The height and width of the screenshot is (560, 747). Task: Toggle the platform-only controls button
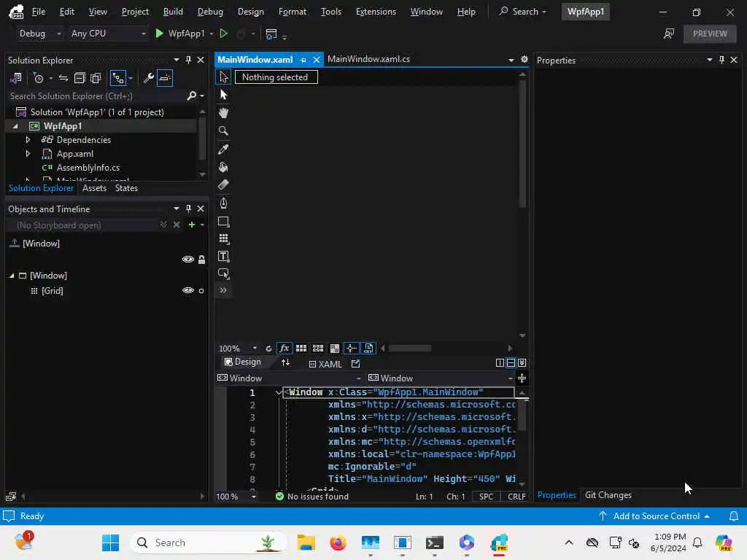pos(368,349)
